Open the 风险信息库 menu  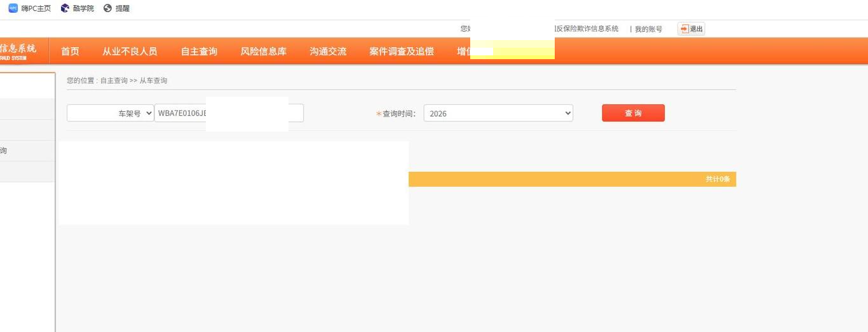pos(263,52)
